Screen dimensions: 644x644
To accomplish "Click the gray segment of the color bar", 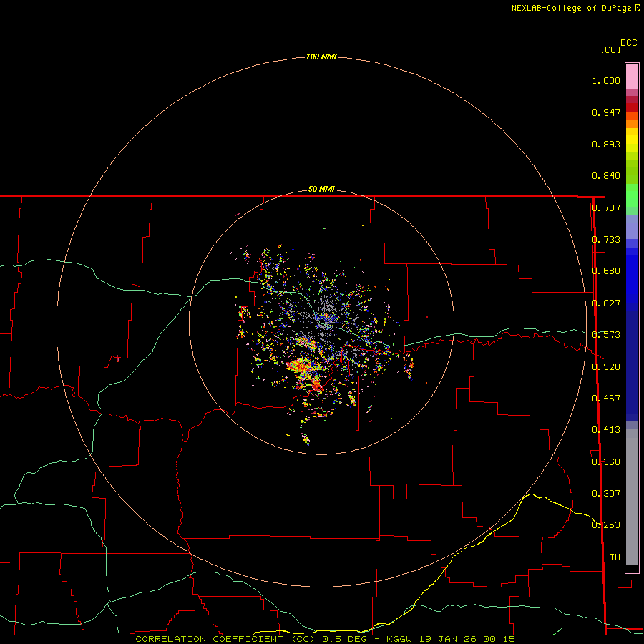I will coord(632,497).
